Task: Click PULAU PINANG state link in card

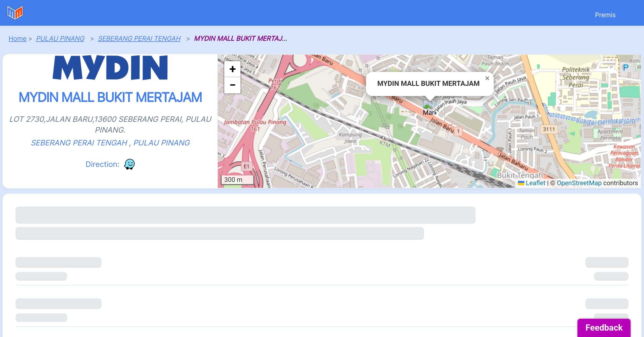Action: (162, 143)
